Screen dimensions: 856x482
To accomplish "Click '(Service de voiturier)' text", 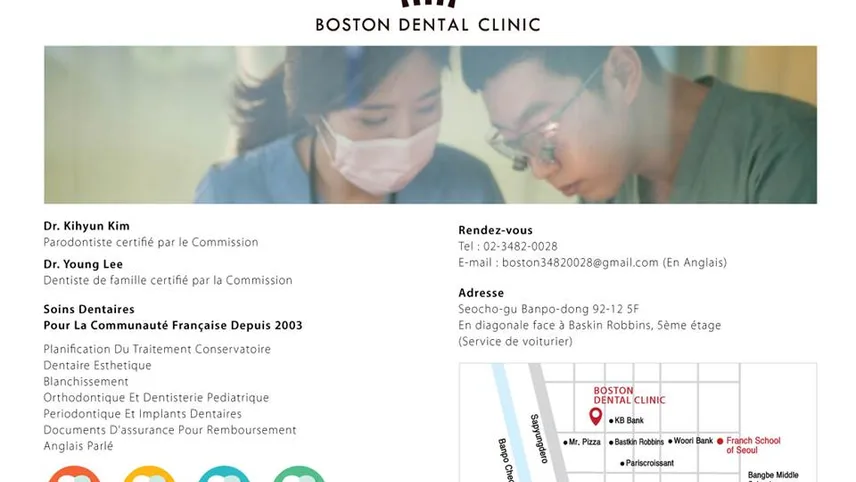I will point(515,342).
